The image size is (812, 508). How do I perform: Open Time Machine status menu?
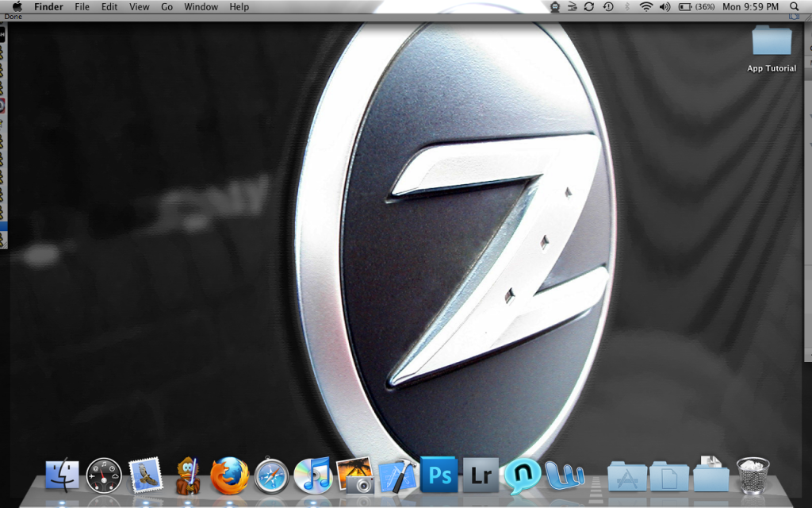pos(608,6)
